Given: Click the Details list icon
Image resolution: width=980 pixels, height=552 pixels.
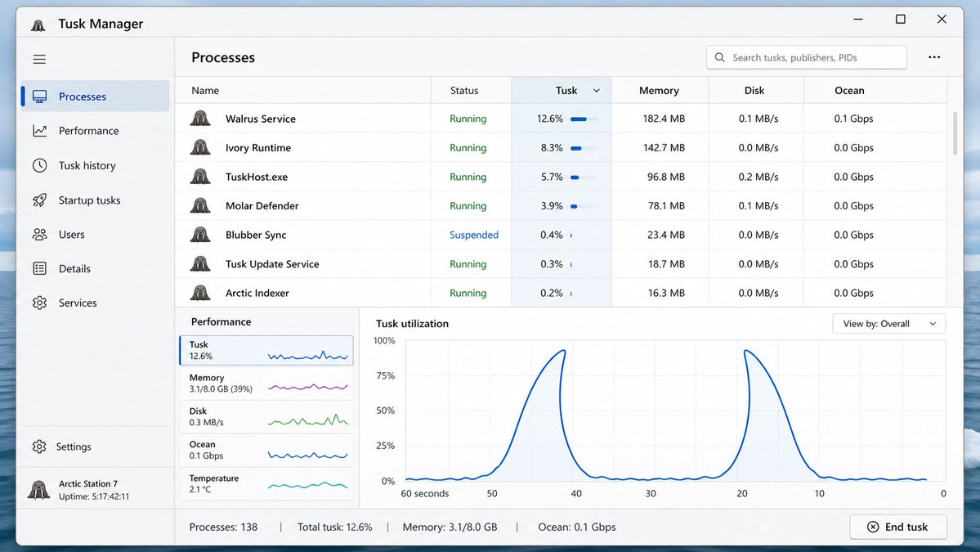Looking at the screenshot, I should (39, 268).
